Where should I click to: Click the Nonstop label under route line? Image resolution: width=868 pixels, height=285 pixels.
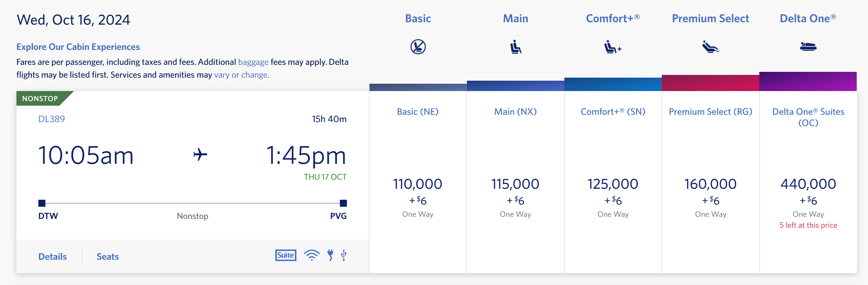[192, 216]
